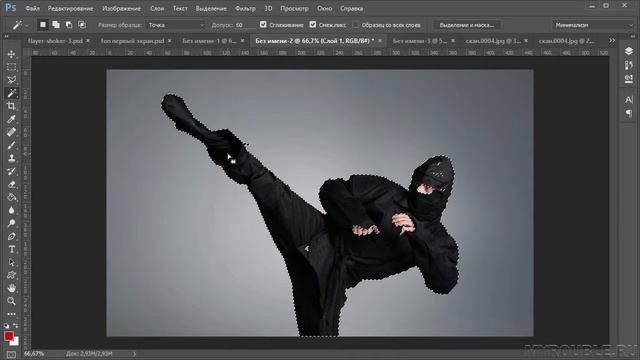Show hidden document tabs chevron
This screenshot has height=360, width=640.
[x=612, y=40]
